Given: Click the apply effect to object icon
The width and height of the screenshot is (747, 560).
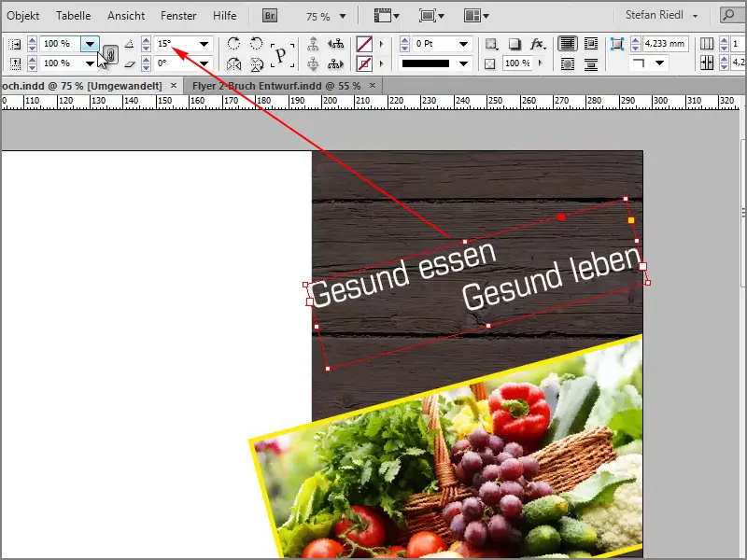Looking at the screenshot, I should (491, 44).
